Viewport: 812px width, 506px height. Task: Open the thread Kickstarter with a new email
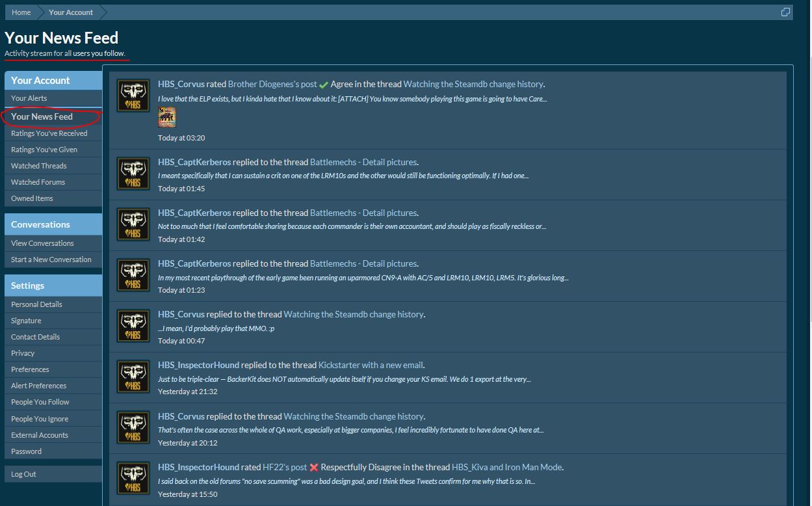pos(371,365)
